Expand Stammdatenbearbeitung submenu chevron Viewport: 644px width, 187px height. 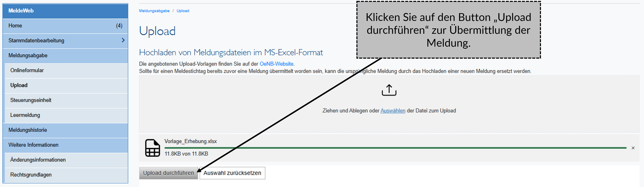(x=123, y=40)
